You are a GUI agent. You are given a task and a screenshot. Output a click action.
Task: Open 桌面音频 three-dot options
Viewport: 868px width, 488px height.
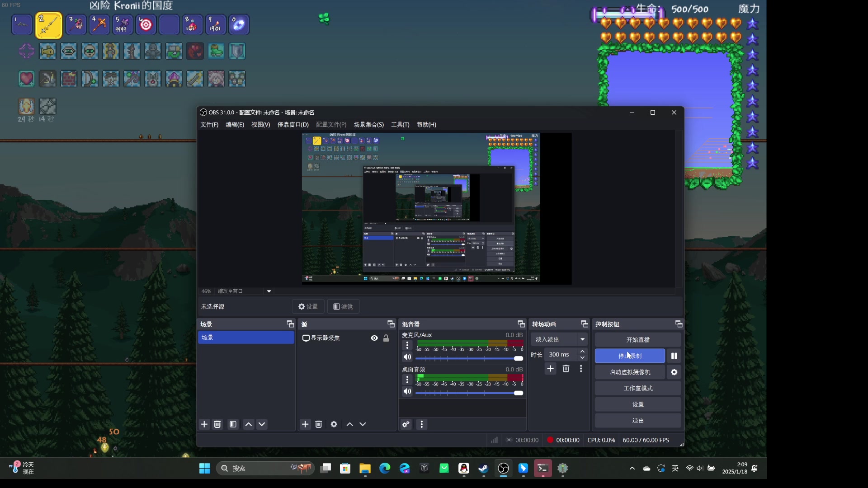coord(407,380)
